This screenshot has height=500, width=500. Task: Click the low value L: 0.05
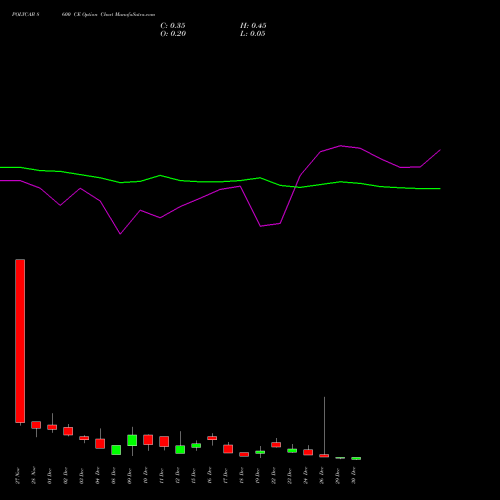253,34
